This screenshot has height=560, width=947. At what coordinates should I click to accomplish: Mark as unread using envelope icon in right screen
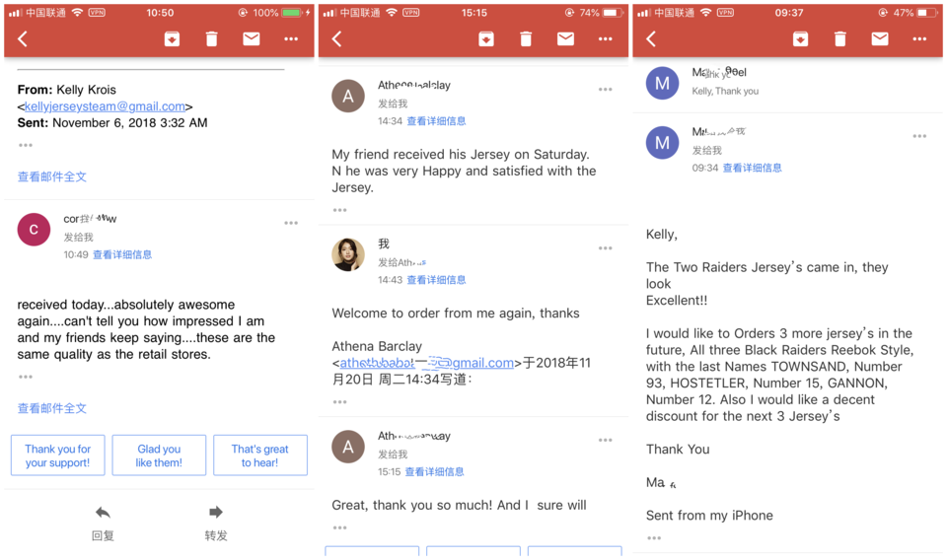coord(879,39)
